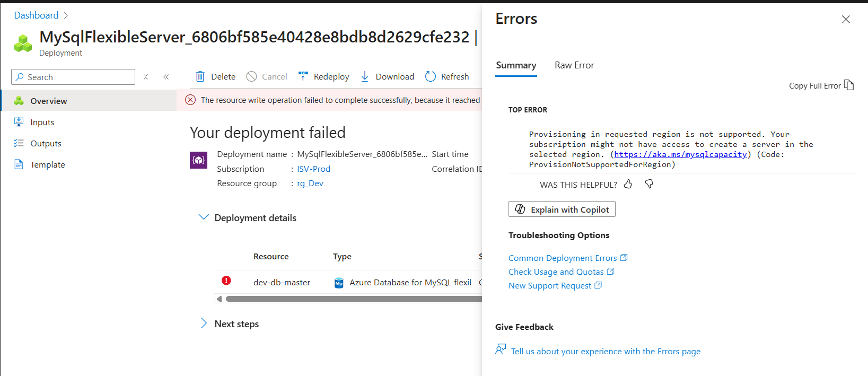
Task: Click the horizontal scrollbar thumb in the table
Action: 354,299
